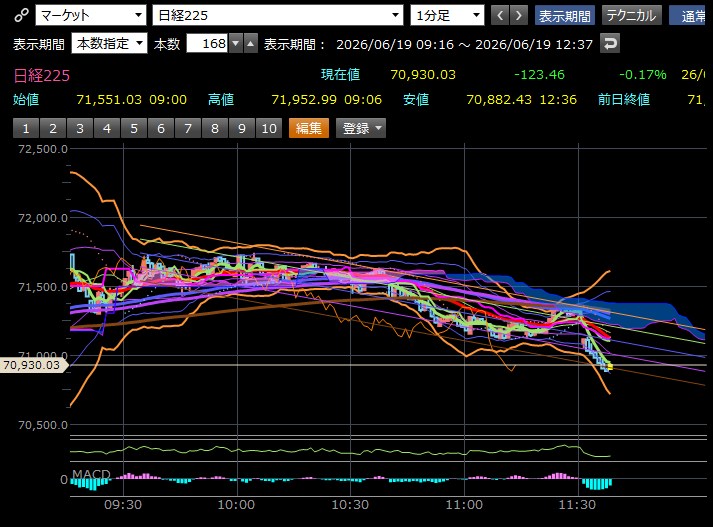The image size is (713, 527).
Task: Click the 前日終値 label
Action: [624, 100]
